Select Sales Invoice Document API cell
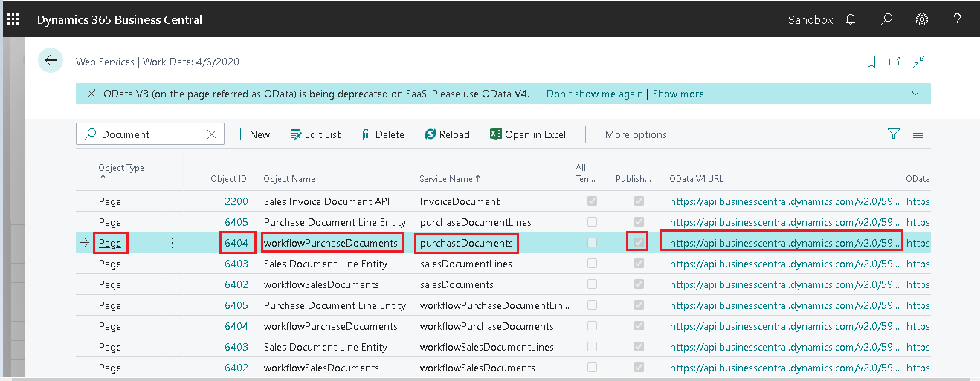Image resolution: width=980 pixels, height=381 pixels. coord(326,201)
